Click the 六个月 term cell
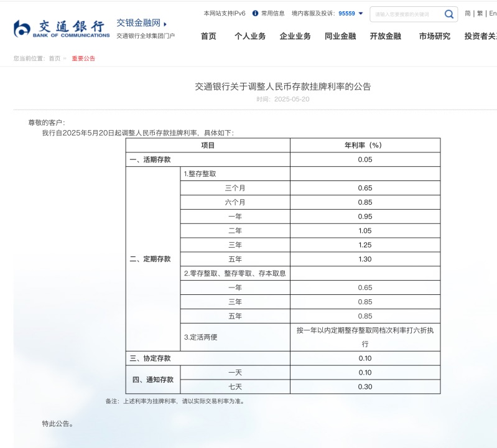Image resolution: width=497 pixels, height=448 pixels. tap(235, 202)
